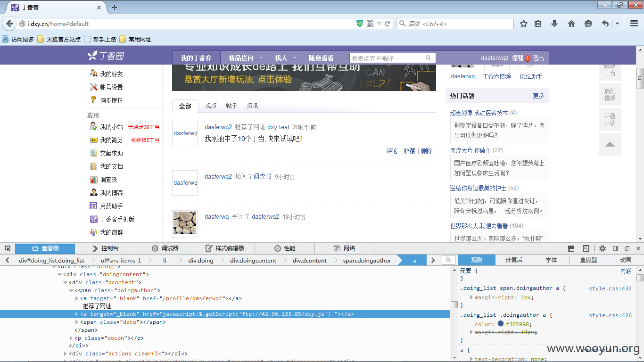
Task: Select the 帖子 feed tab
Action: [231, 106]
